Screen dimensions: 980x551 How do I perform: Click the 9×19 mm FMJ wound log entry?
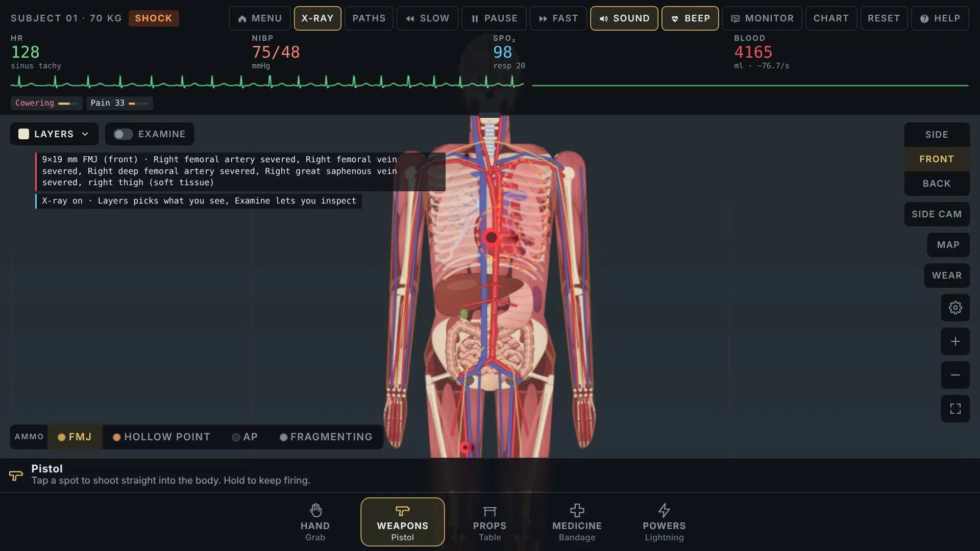[x=240, y=171]
